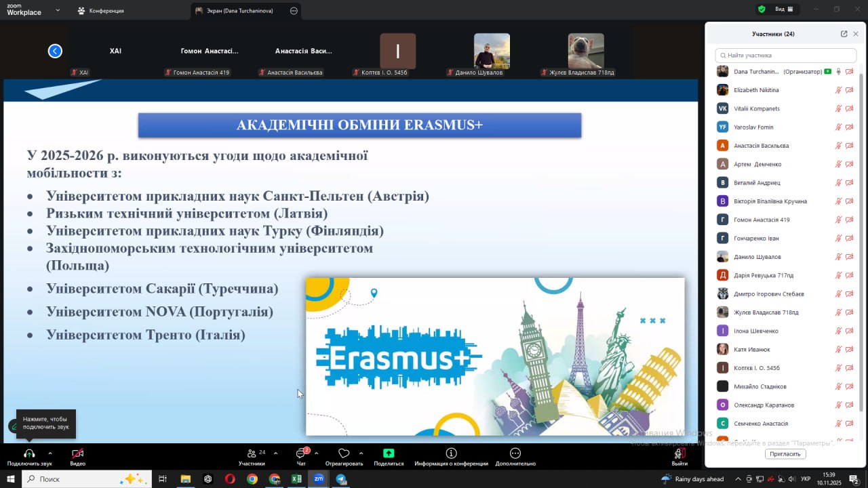Image resolution: width=868 pixels, height=488 pixels.
Task: Click the Найти участника search field
Action: 787,56
